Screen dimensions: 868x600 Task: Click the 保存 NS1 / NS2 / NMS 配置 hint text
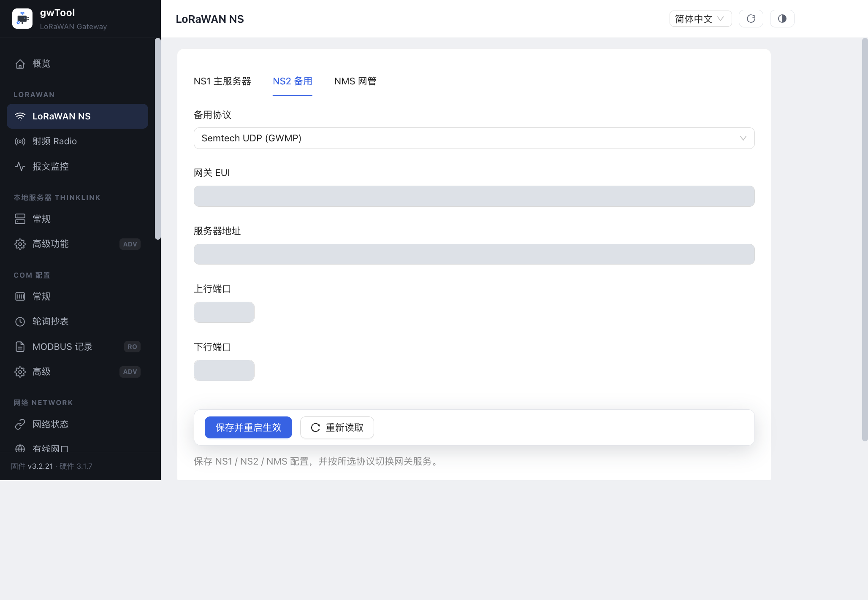317,462
